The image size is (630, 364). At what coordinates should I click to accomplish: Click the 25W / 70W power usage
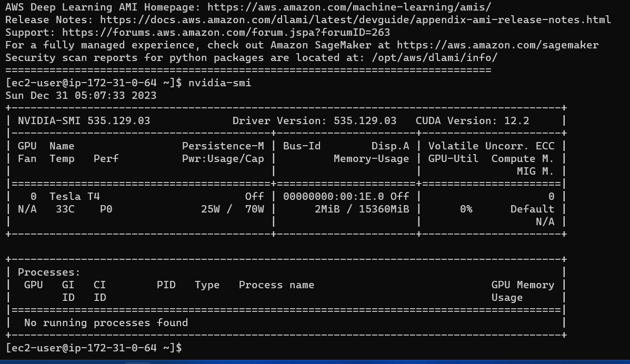pyautogui.click(x=232, y=209)
